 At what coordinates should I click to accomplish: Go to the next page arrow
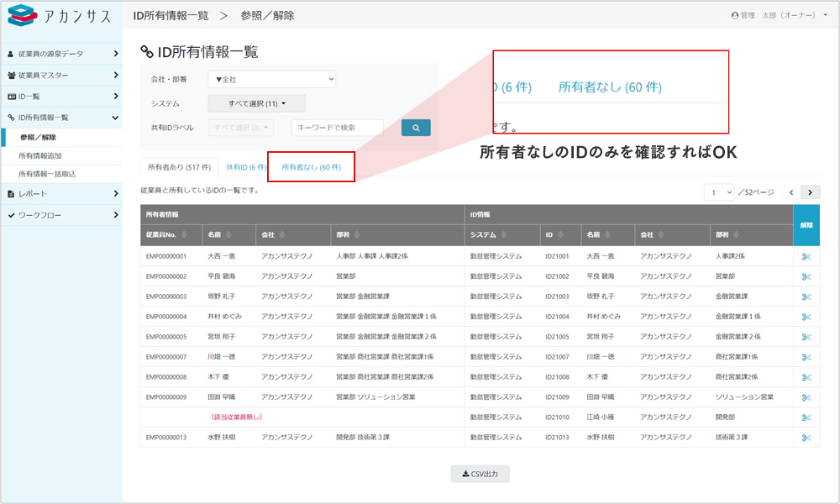810,192
